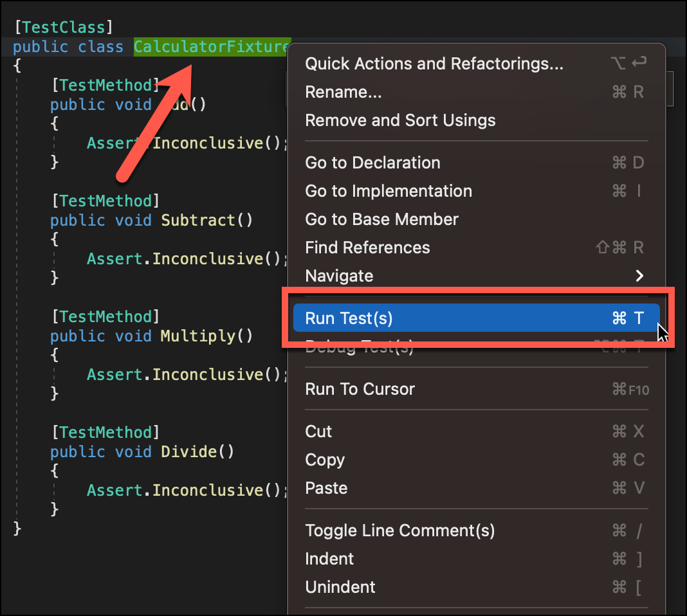Choose Rename from the menu
The width and height of the screenshot is (687, 616).
click(343, 92)
